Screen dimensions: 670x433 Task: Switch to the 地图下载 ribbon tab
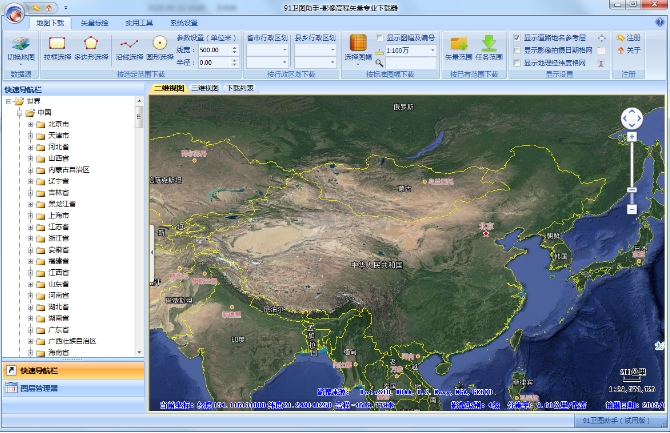point(50,23)
